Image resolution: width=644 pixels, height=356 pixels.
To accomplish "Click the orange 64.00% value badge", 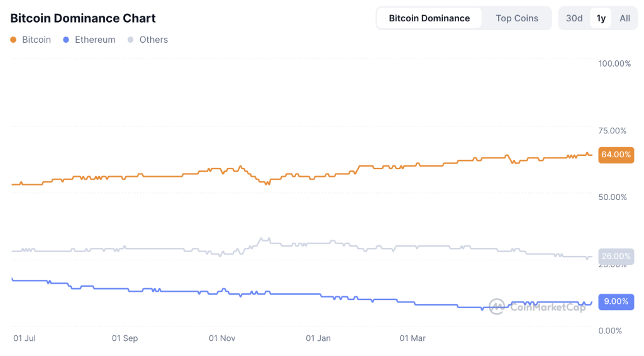I will 616,155.
